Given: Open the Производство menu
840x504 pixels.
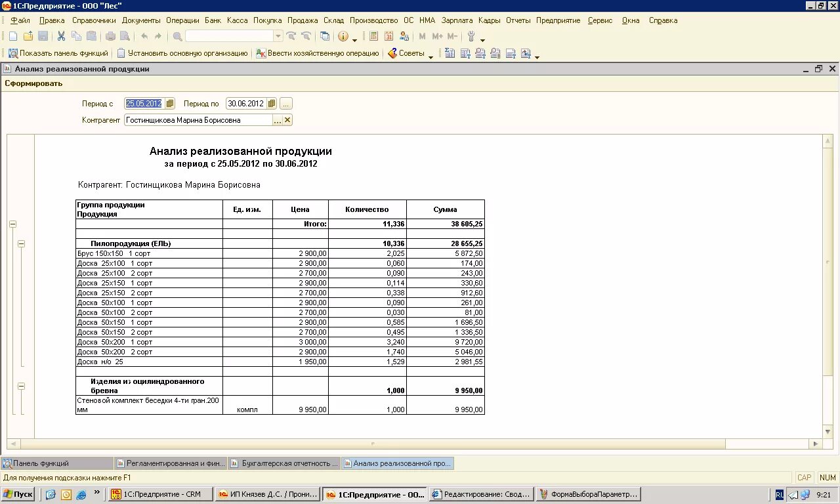Looking at the screenshot, I should (373, 20).
